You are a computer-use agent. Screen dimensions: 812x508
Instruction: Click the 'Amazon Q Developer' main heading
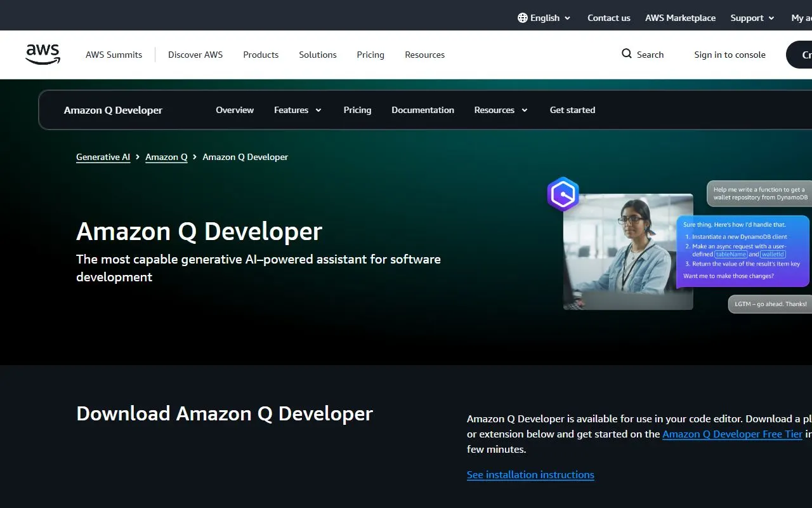(x=199, y=231)
